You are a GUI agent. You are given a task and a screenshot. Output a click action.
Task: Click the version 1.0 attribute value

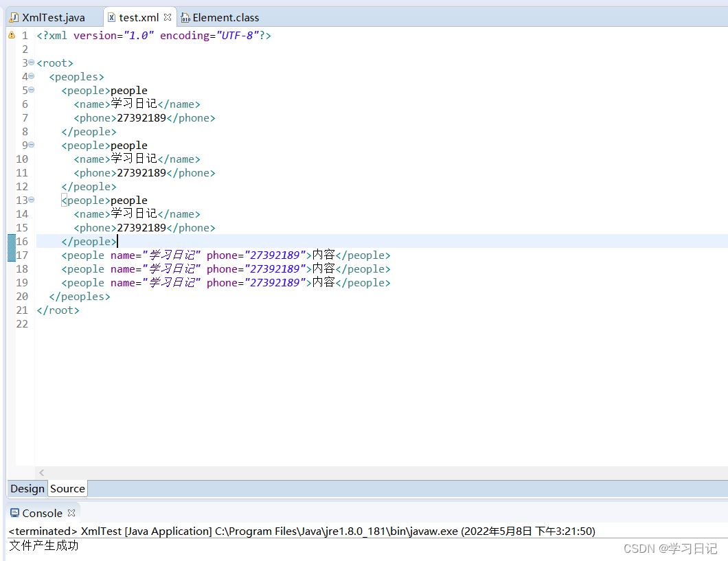click(138, 35)
